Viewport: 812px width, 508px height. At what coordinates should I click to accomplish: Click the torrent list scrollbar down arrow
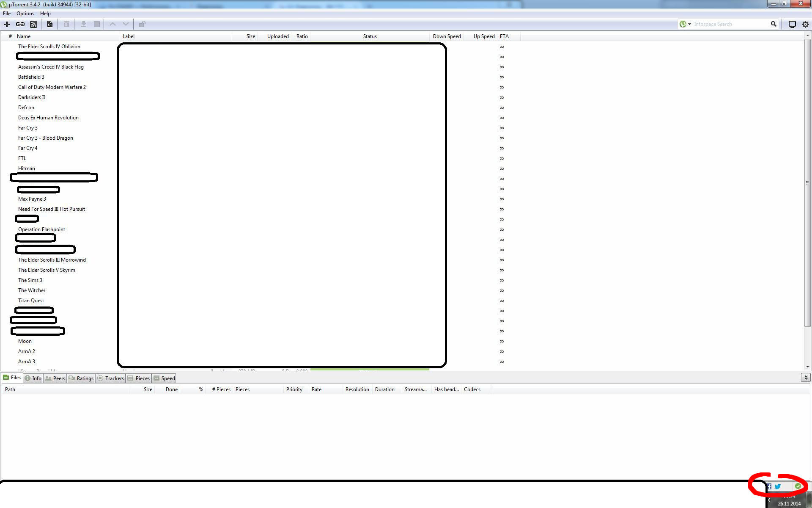click(807, 367)
